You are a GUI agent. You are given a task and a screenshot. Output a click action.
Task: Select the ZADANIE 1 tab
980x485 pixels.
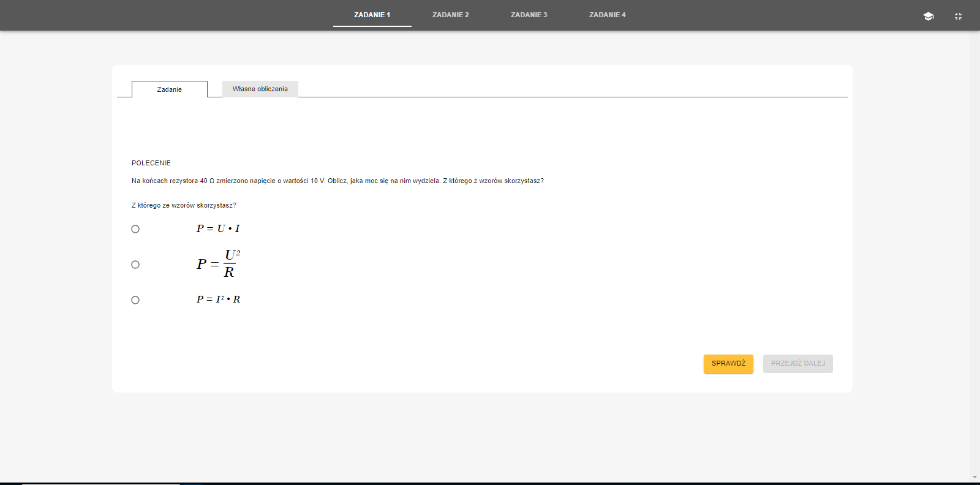pyautogui.click(x=372, y=15)
